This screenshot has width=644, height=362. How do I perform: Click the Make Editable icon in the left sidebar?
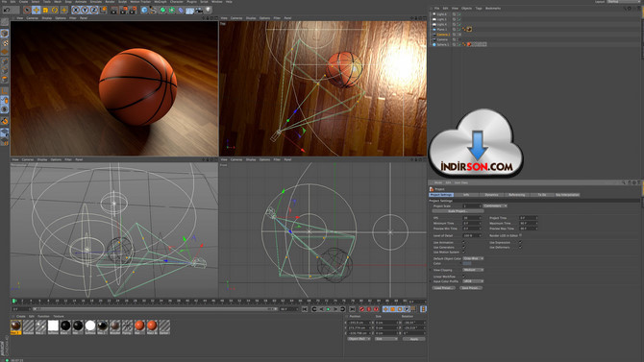point(5,21)
